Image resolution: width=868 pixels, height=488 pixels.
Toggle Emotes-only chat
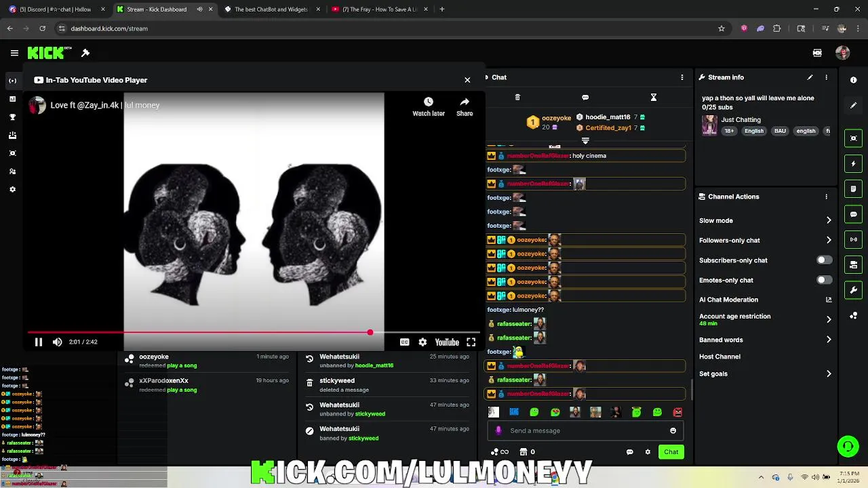tap(824, 280)
